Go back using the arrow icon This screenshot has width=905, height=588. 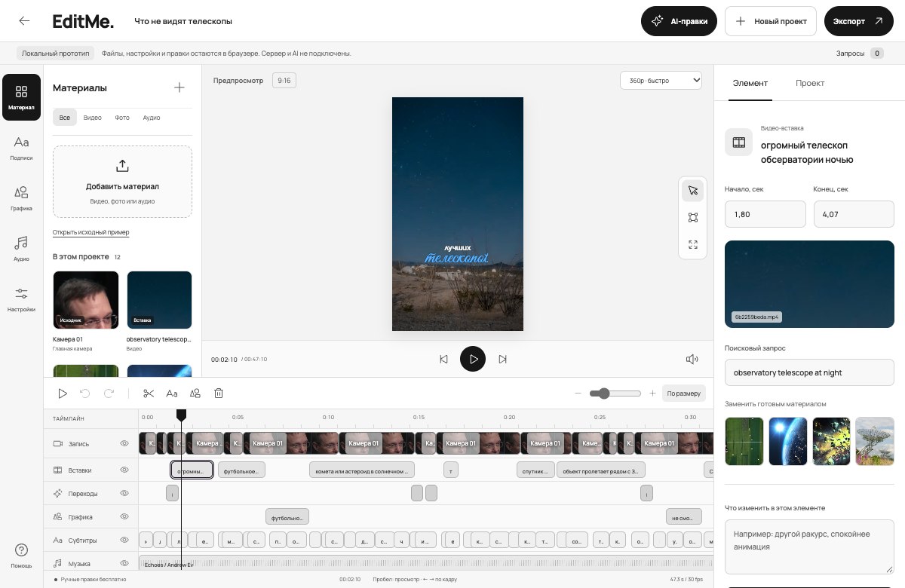click(x=24, y=21)
